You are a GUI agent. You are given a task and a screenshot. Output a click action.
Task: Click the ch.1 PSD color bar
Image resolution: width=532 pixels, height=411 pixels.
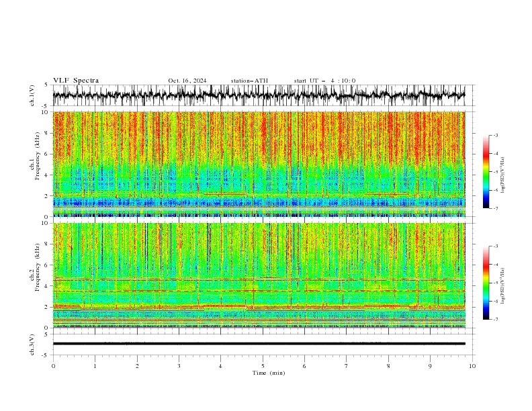tap(486, 172)
